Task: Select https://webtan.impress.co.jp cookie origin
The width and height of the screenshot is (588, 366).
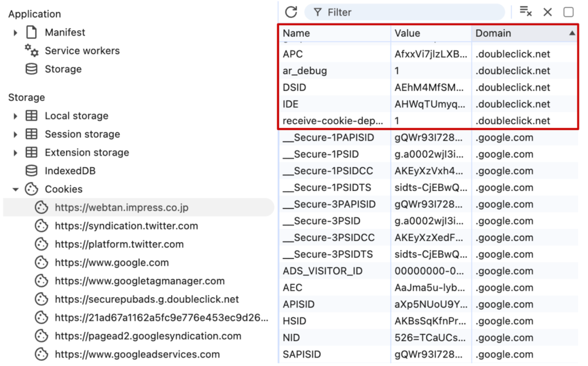Action: pyautogui.click(x=122, y=208)
